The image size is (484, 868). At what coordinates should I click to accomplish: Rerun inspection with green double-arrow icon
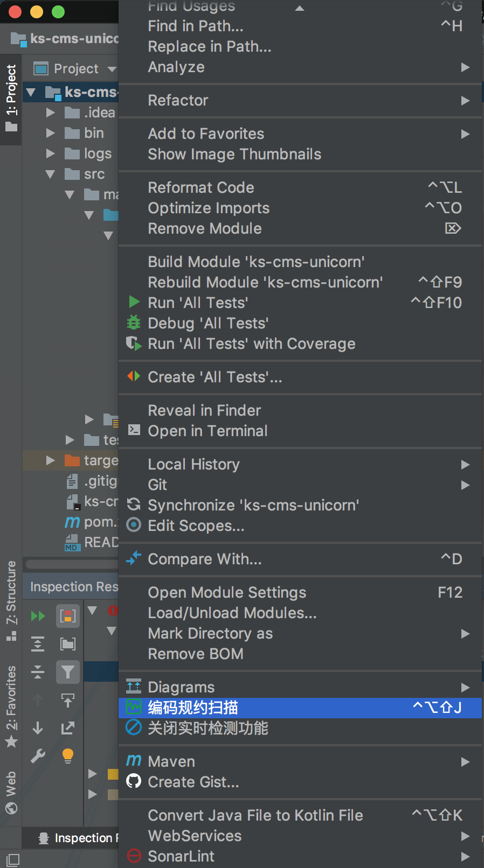coord(38,616)
